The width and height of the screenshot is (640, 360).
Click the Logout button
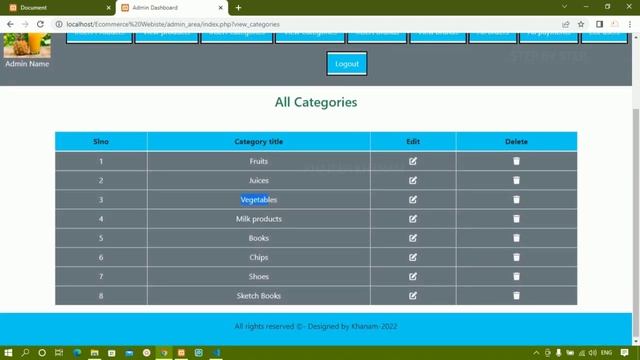(x=347, y=64)
